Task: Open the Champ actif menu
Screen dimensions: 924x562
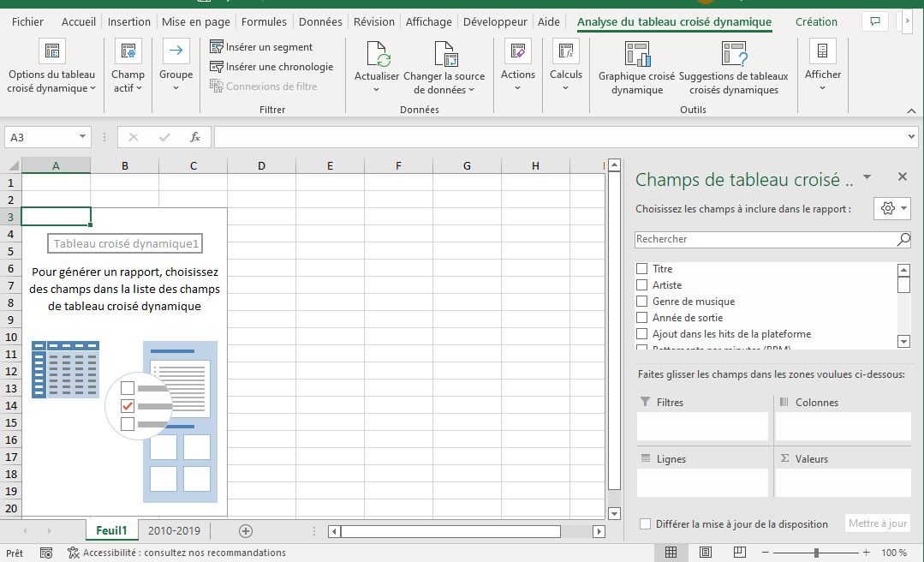Action: point(128,66)
